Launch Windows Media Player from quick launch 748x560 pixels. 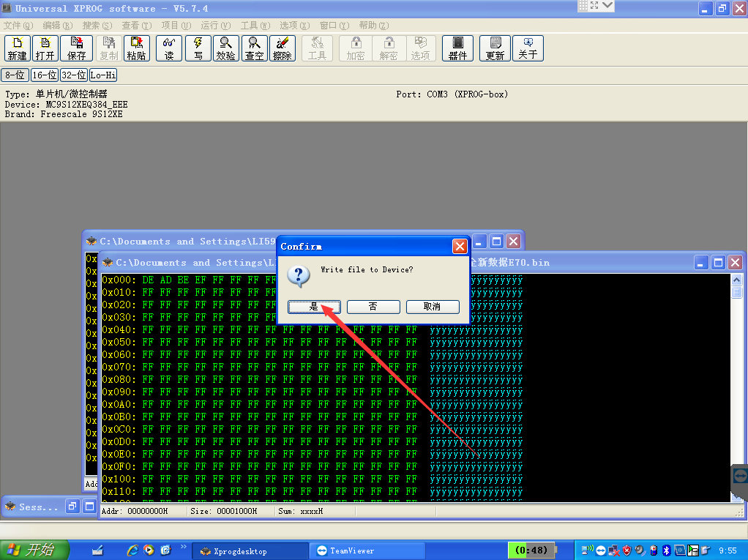tap(149, 550)
